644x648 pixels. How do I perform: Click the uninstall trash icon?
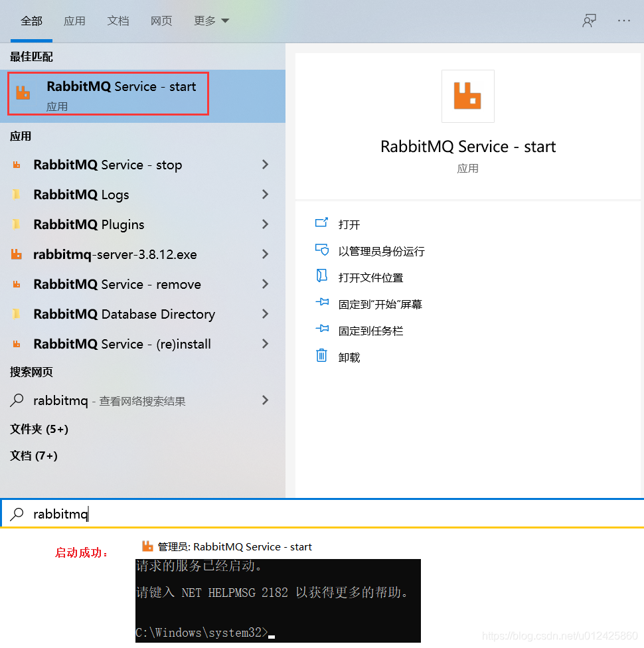pyautogui.click(x=321, y=355)
